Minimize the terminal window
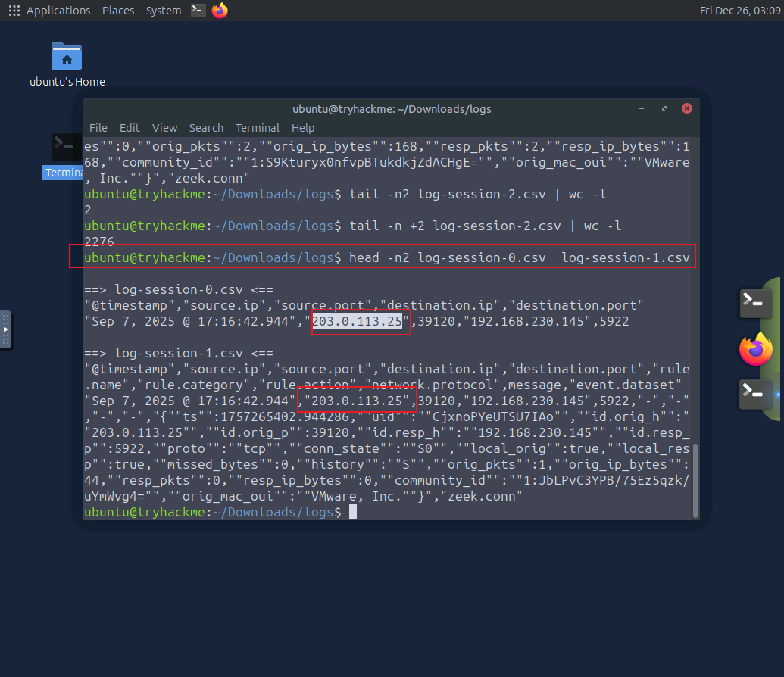 point(641,108)
